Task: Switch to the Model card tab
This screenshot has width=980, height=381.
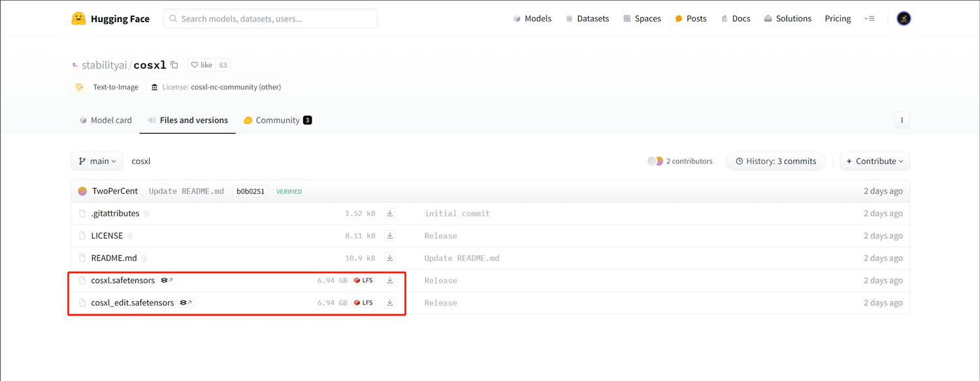Action: coord(105,120)
